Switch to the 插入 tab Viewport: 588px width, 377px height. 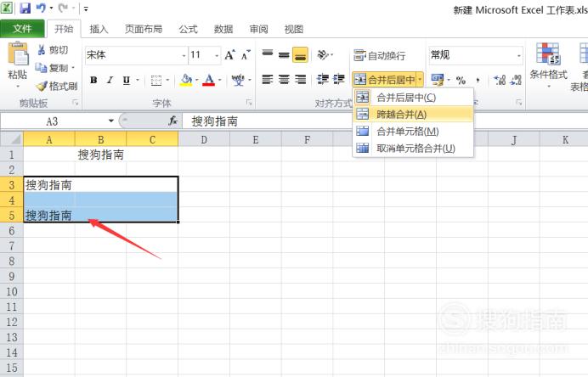tap(99, 29)
